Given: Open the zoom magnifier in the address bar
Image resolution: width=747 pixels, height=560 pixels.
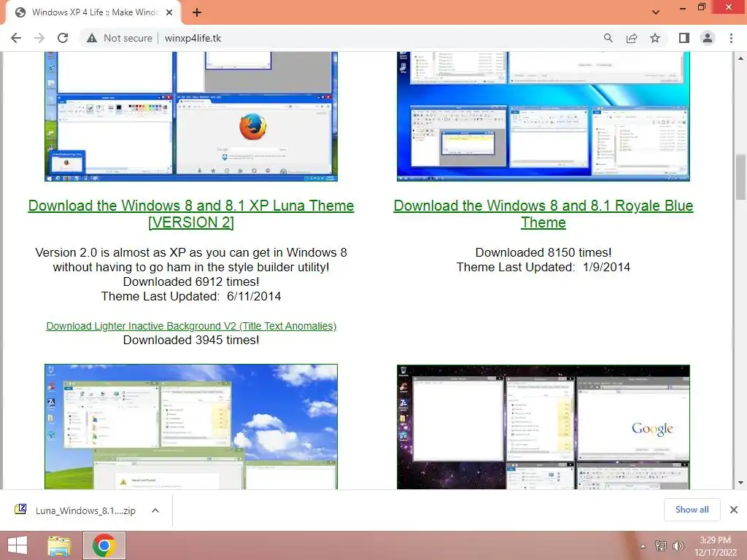Looking at the screenshot, I should (608, 38).
